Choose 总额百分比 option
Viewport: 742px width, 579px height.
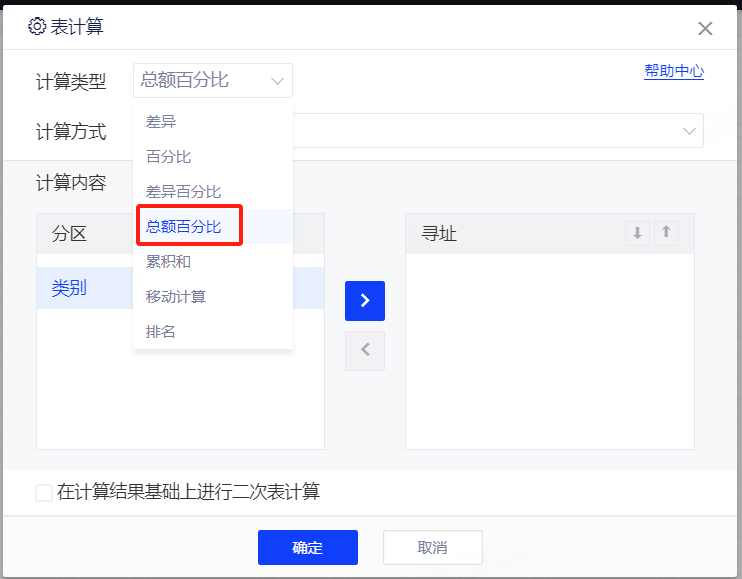tap(183, 227)
